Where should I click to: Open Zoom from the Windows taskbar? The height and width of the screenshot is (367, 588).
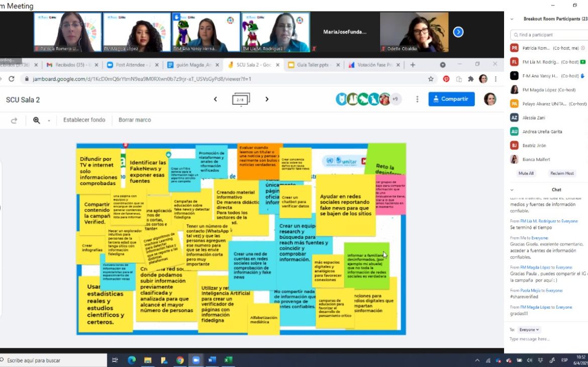coord(196,360)
